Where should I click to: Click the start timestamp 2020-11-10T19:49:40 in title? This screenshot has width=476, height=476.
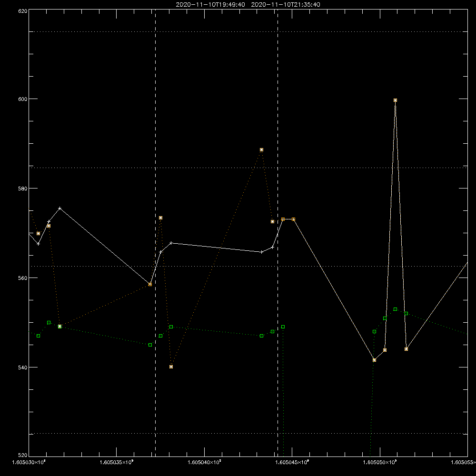coord(210,5)
